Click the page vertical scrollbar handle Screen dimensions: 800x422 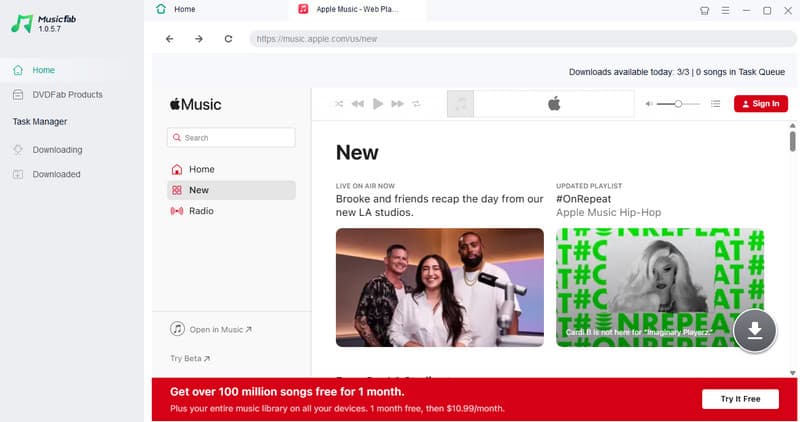(x=792, y=141)
